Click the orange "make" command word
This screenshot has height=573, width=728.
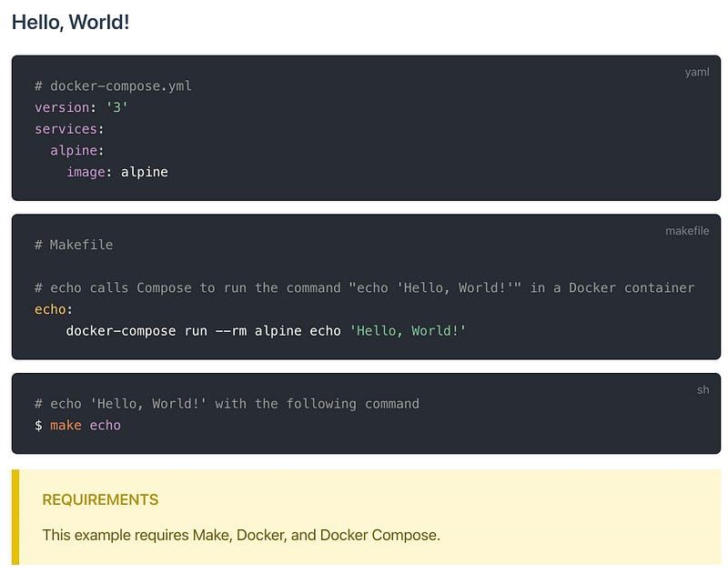click(x=66, y=425)
